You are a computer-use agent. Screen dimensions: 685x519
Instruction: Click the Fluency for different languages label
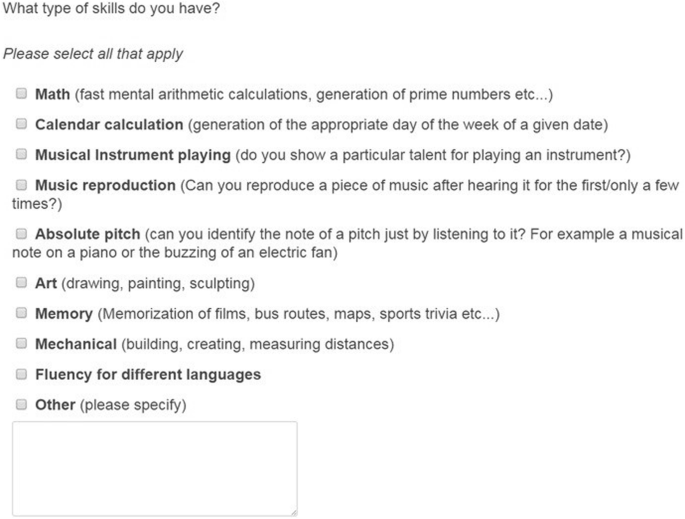pyautogui.click(x=148, y=375)
